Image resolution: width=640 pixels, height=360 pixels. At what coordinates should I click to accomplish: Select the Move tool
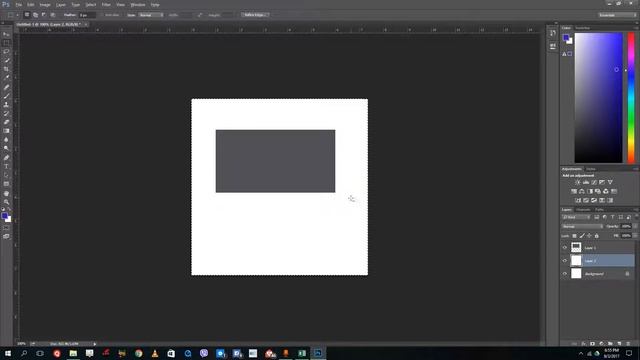coord(6,34)
